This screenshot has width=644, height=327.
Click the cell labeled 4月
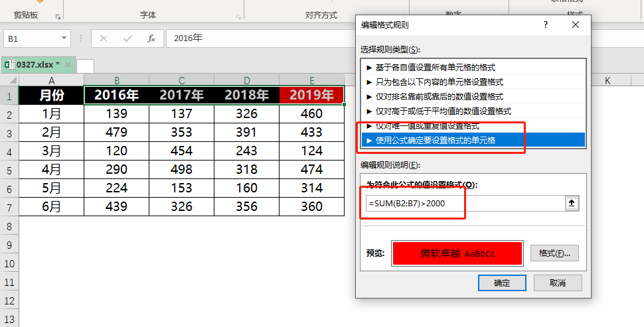click(x=51, y=169)
